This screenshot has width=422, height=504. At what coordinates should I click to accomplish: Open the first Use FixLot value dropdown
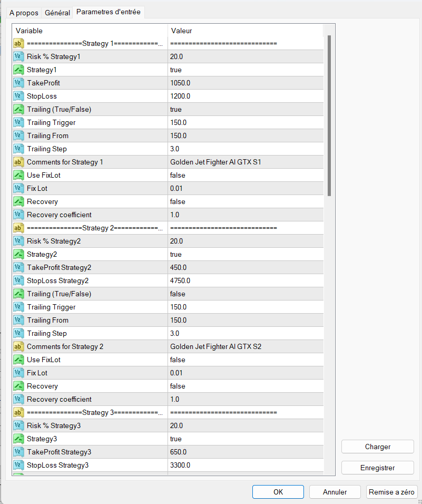coord(177,175)
